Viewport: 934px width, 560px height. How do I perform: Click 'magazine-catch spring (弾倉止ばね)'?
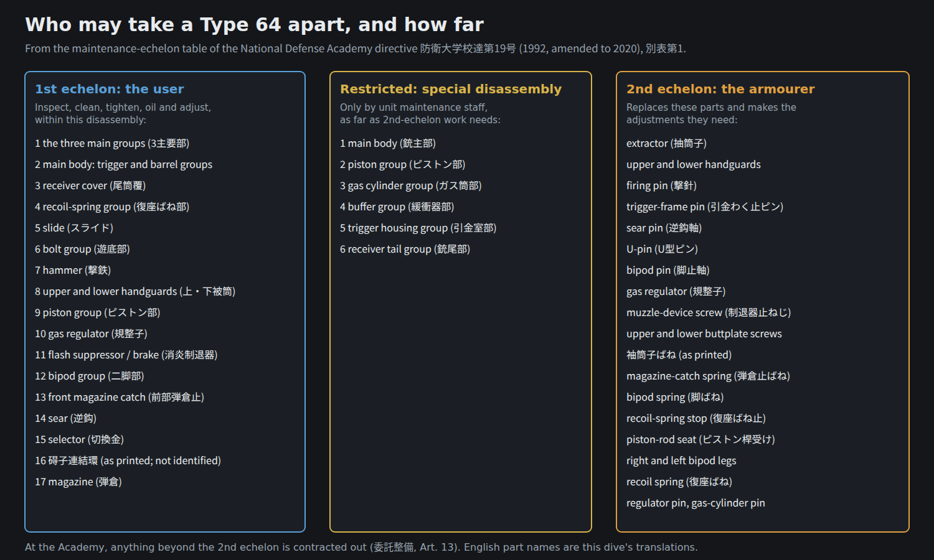[x=709, y=376]
